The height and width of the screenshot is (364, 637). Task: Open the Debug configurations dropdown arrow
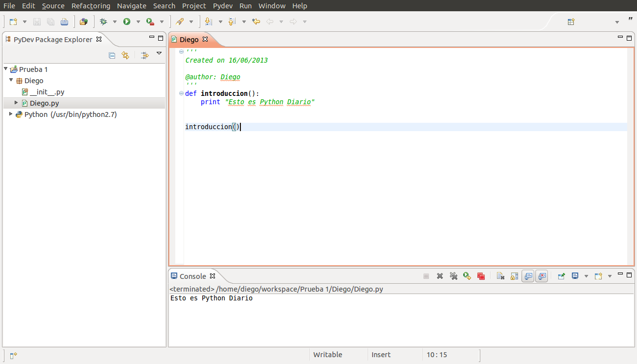[x=115, y=22]
